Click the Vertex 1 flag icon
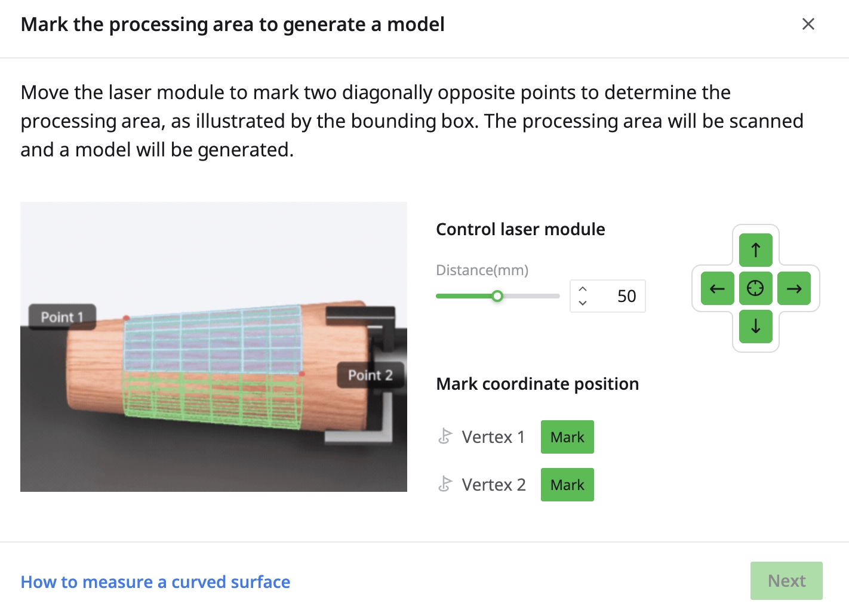 tap(445, 437)
